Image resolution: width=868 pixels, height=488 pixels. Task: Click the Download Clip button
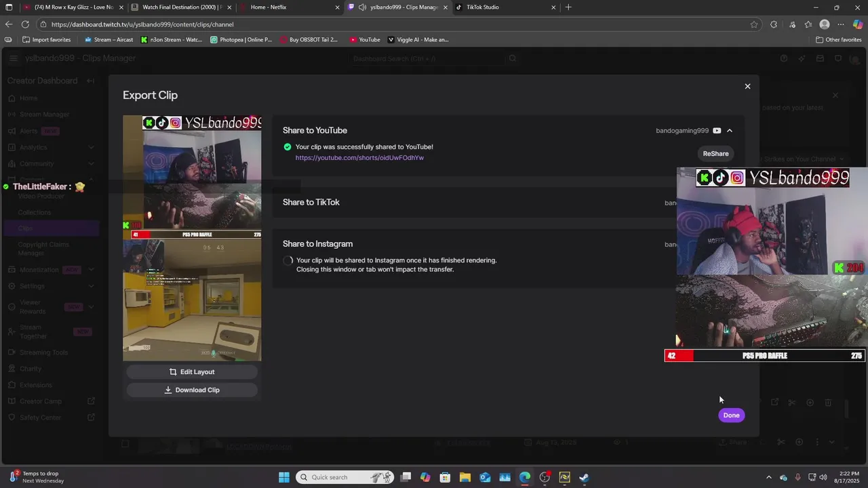[x=192, y=390]
